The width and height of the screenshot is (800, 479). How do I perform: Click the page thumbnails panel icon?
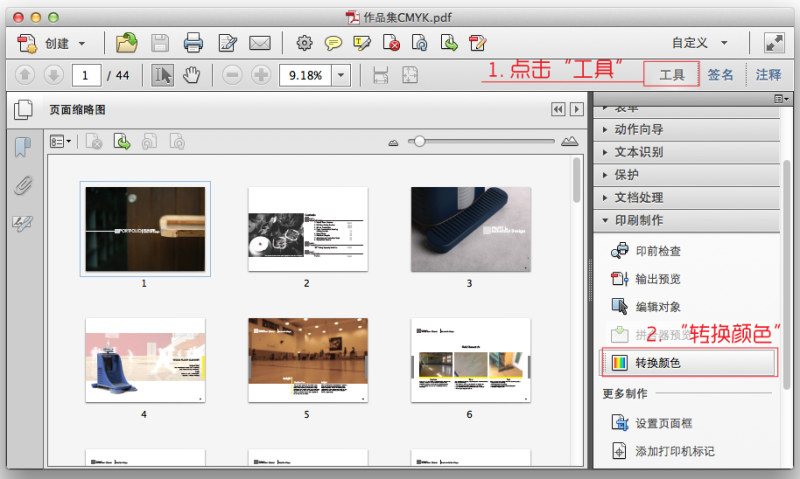[23, 110]
